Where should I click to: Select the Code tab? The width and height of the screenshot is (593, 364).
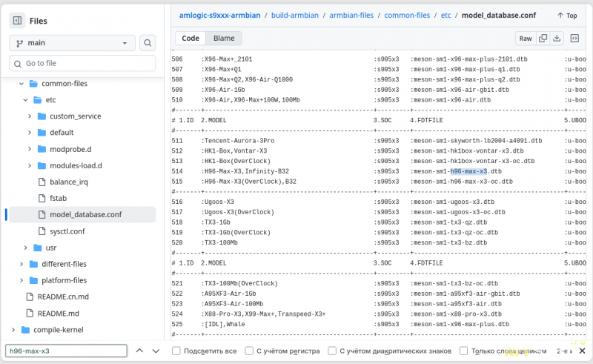191,38
